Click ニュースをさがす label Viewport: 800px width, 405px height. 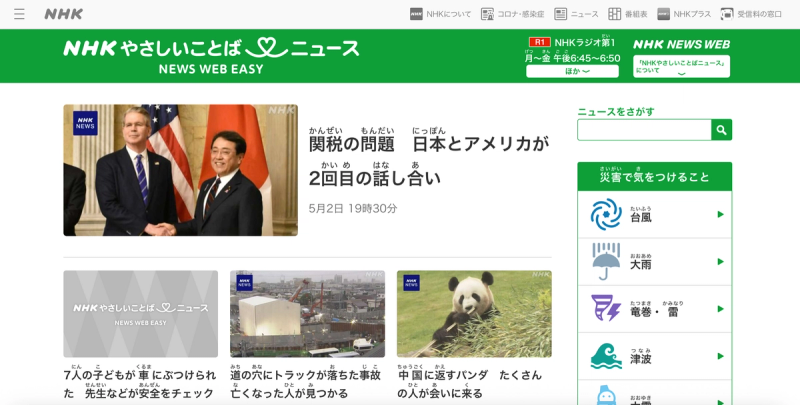click(x=616, y=112)
